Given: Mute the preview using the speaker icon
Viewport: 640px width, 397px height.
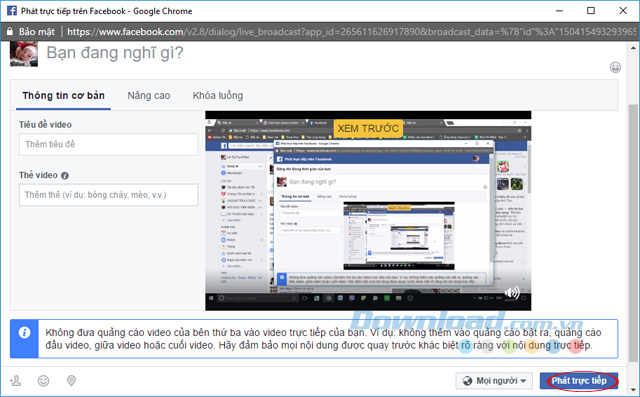Looking at the screenshot, I should coord(512,292).
